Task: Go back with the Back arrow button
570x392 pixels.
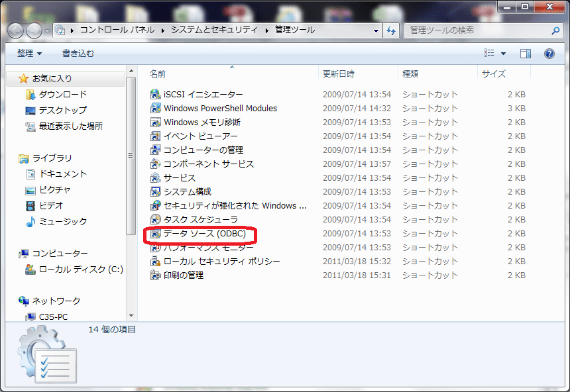Action: 16,31
